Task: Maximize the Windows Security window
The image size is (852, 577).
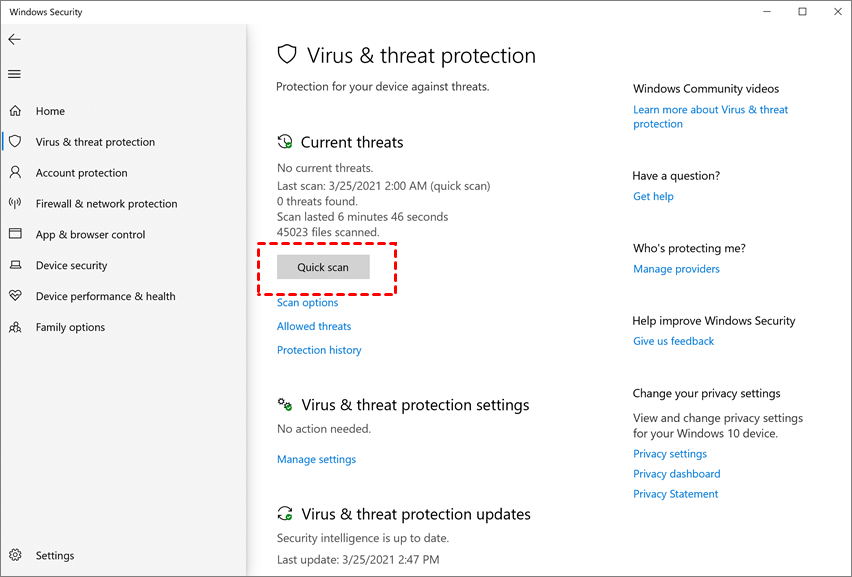Action: [802, 11]
